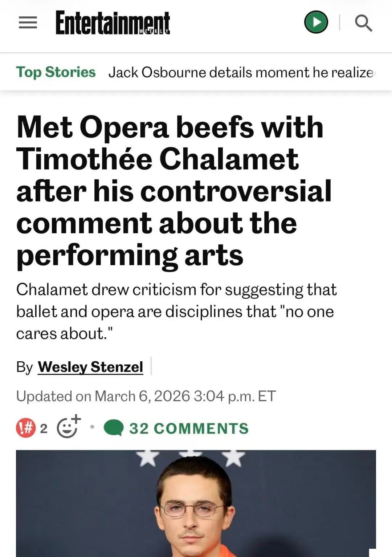The width and height of the screenshot is (392, 557).
Task: Click the "By" byline label
Action: pyautogui.click(x=24, y=367)
